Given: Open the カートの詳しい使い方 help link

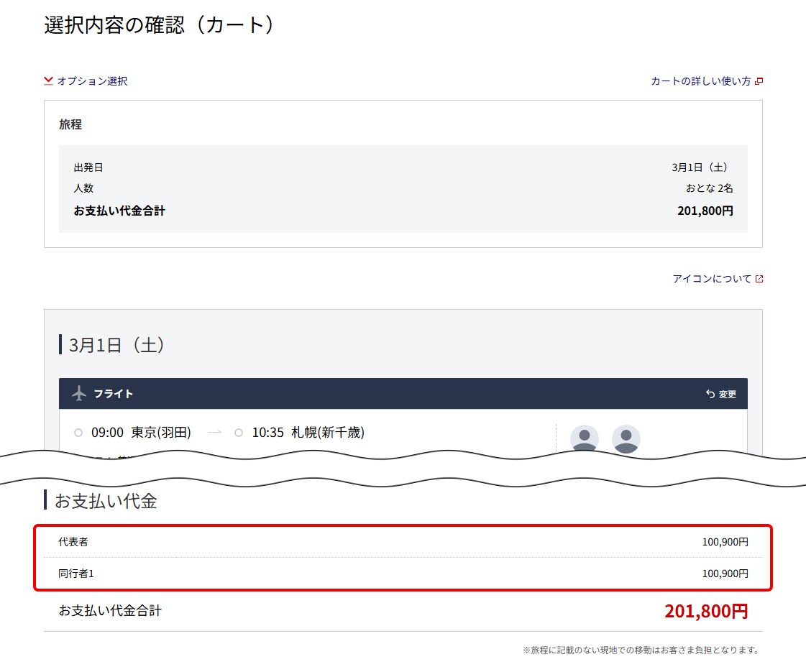Looking at the screenshot, I should click(x=700, y=81).
